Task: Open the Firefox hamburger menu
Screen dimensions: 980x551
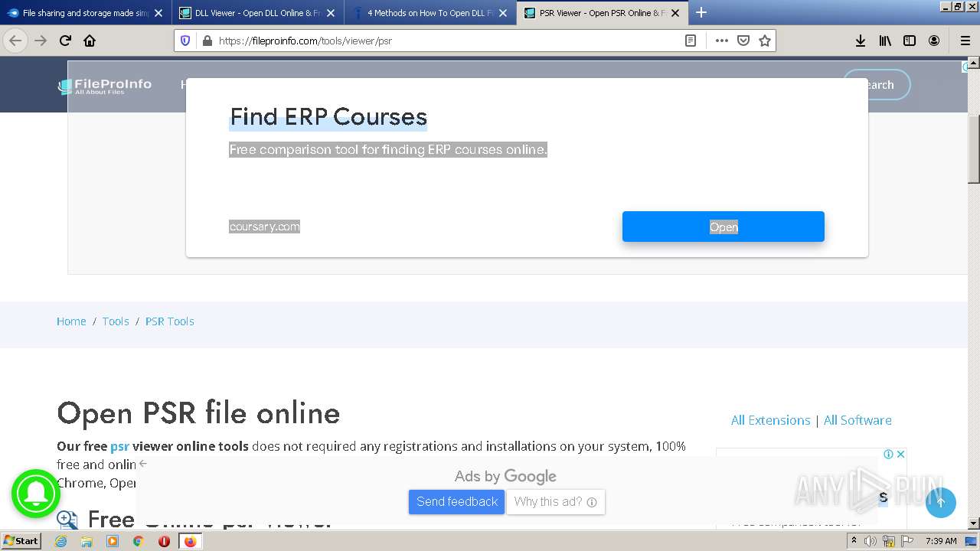Action: point(965,41)
